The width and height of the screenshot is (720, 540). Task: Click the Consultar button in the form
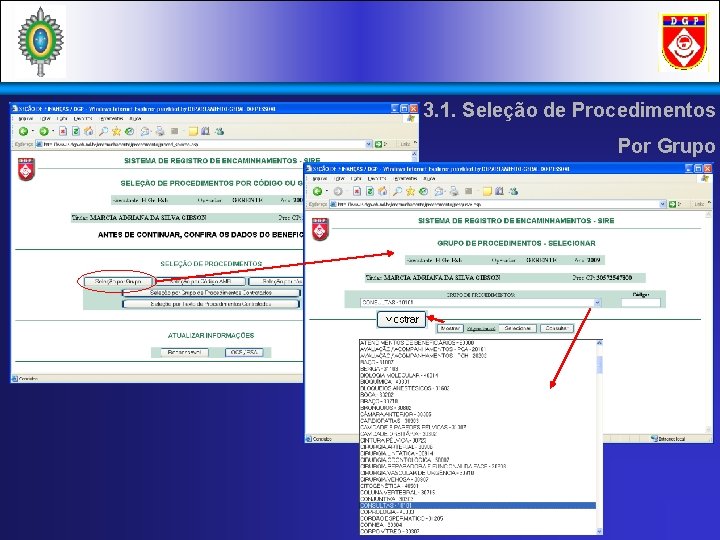click(557, 328)
